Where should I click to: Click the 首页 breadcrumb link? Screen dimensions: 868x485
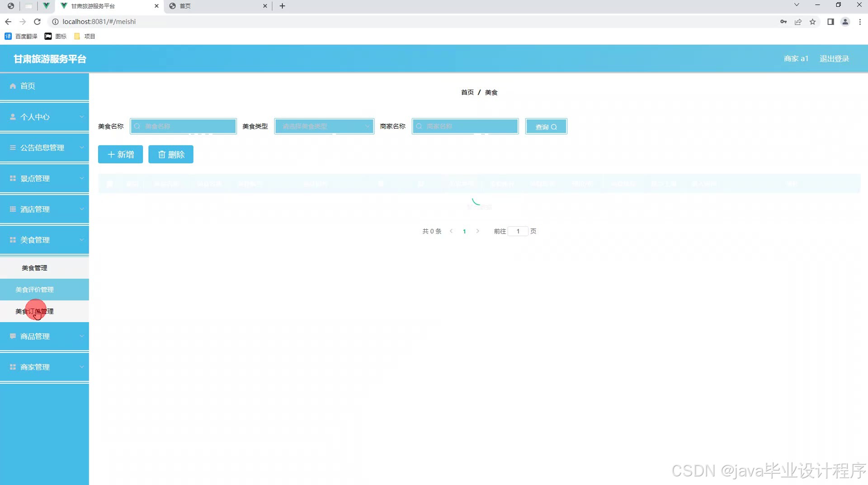click(x=467, y=92)
